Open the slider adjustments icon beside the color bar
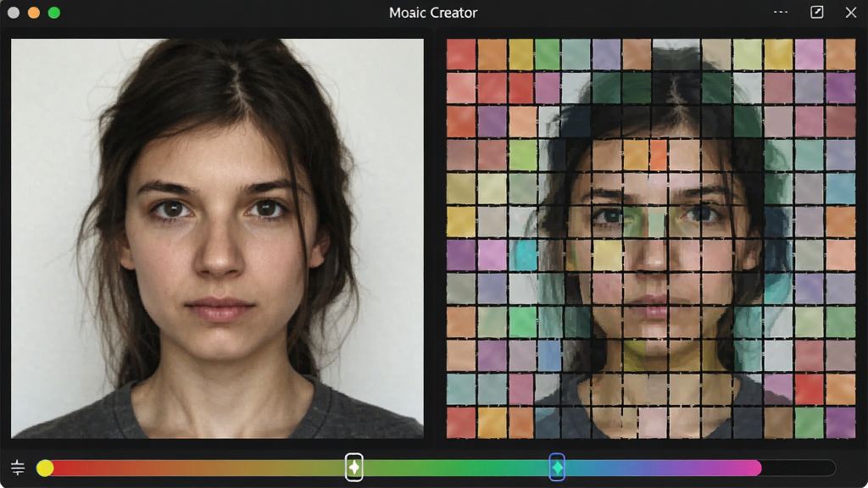This screenshot has height=488, width=868. (18, 468)
